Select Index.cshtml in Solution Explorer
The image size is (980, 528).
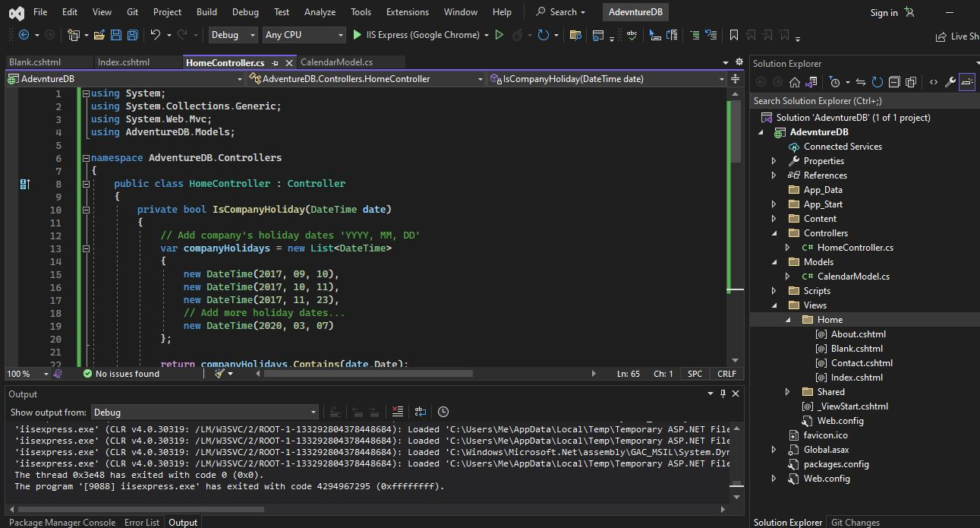click(856, 378)
